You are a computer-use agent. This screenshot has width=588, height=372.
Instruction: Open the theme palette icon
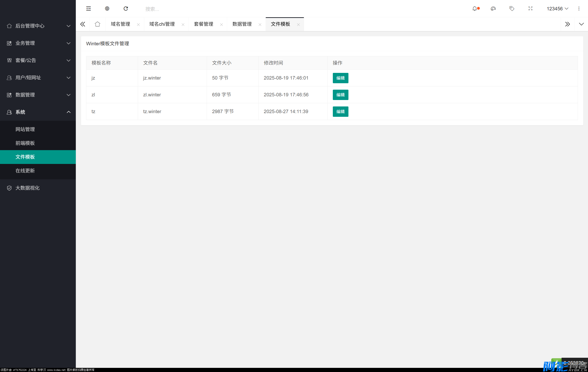pyautogui.click(x=493, y=9)
